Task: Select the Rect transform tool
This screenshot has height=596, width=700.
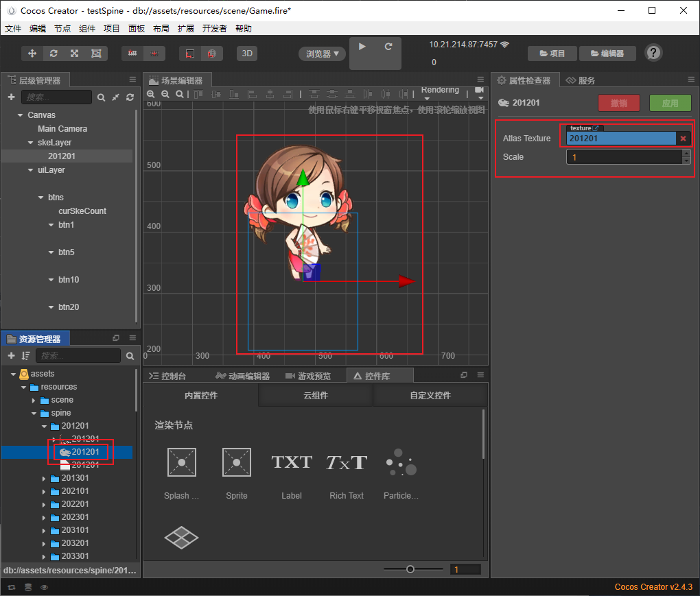Action: (x=96, y=53)
